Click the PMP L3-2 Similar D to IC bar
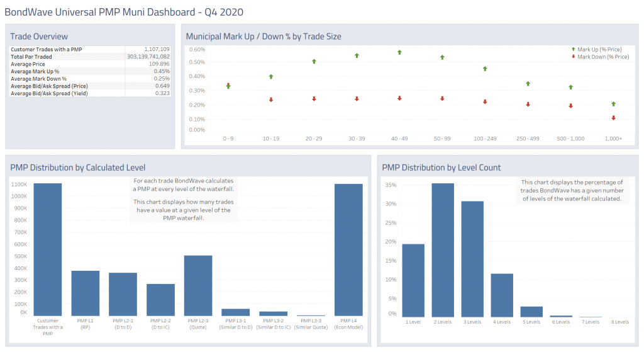The width and height of the screenshot is (644, 352). [x=273, y=314]
